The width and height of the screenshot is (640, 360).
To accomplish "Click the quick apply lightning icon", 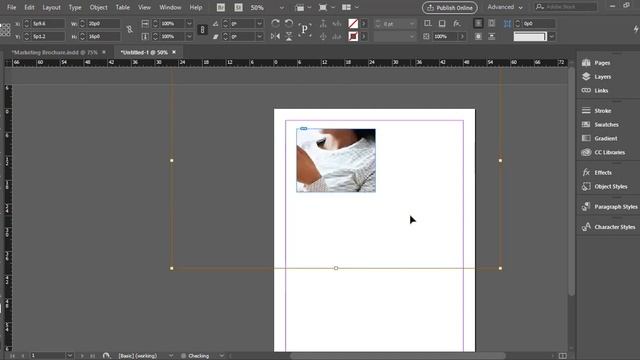I will pyautogui.click(x=636, y=29).
